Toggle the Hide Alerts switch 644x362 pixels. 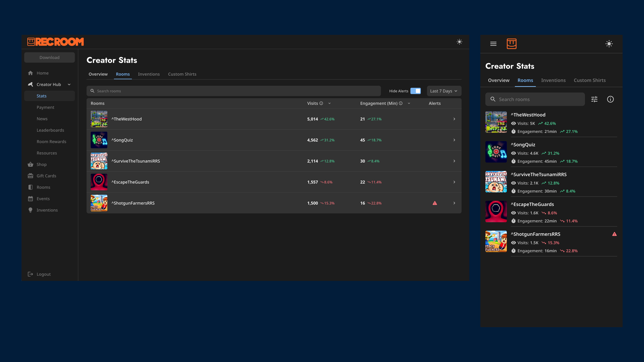[x=415, y=91]
